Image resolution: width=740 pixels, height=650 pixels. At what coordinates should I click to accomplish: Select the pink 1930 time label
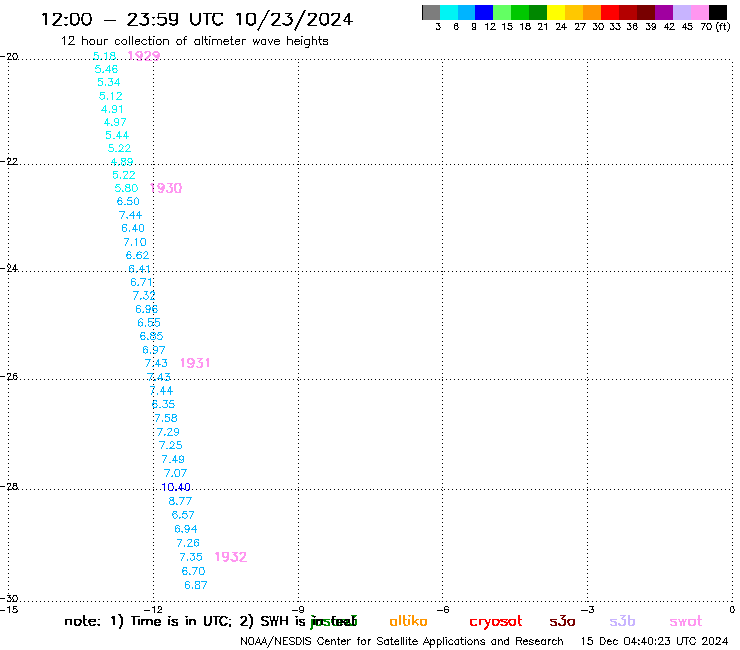point(166,188)
